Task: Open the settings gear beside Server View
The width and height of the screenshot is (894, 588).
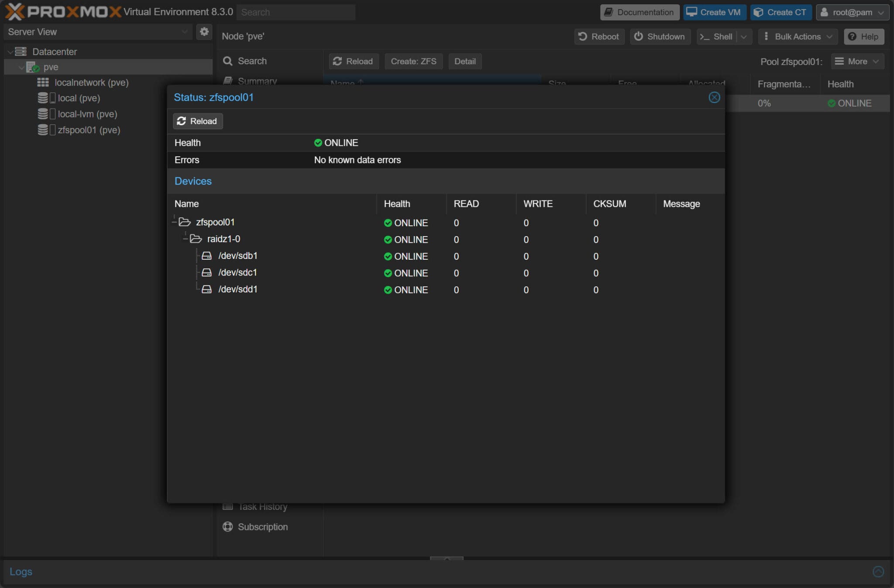Action: (204, 31)
